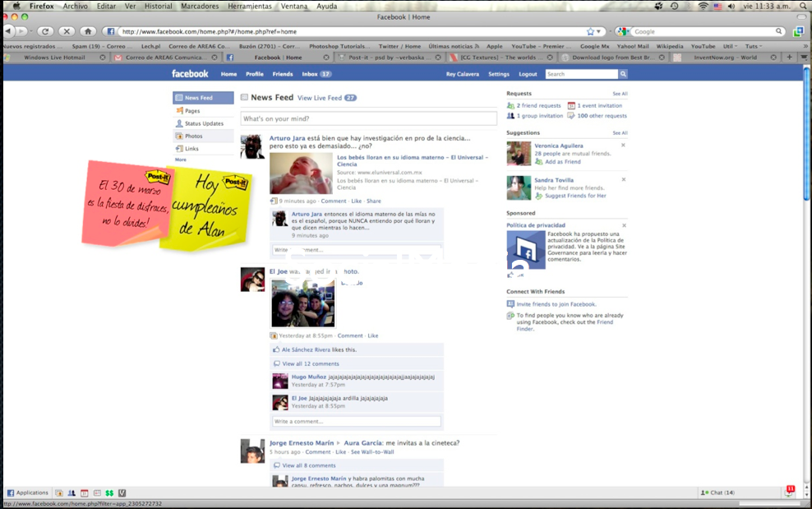This screenshot has height=509, width=812.
Task: Click the Applications Facebook icon in bottom bar
Action: [x=11, y=493]
